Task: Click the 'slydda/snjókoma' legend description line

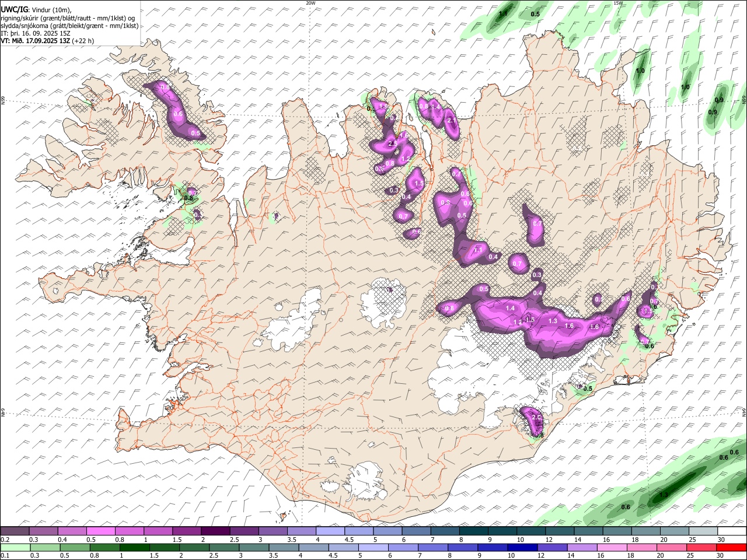Action: [x=69, y=26]
